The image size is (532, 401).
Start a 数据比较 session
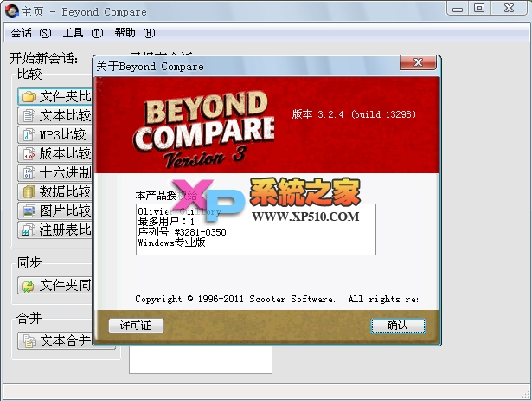55,192
